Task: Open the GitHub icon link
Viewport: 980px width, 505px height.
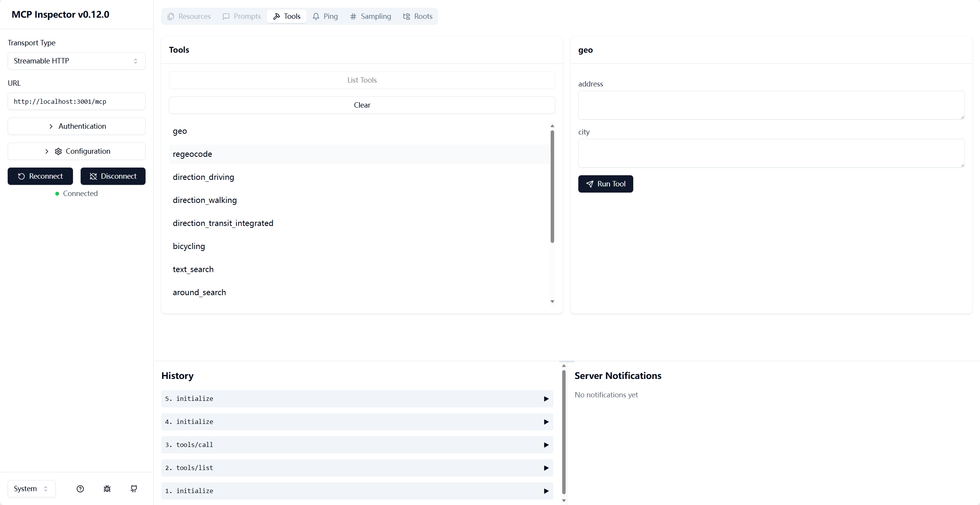Action: tap(134, 488)
